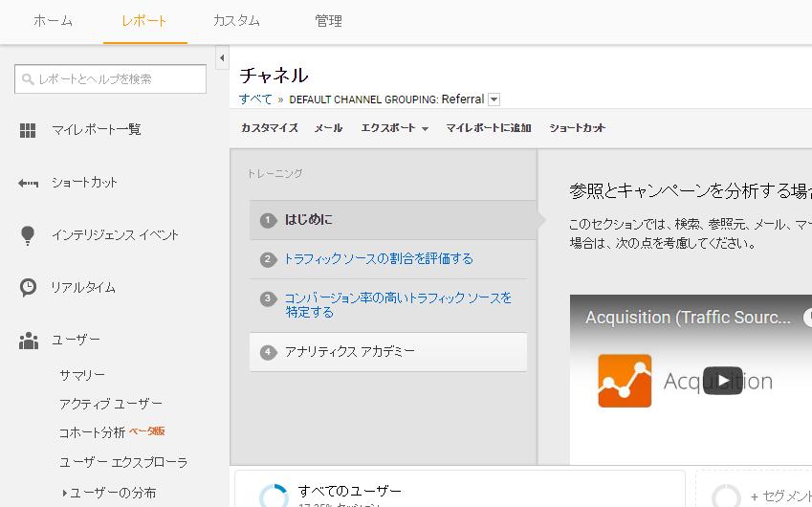Click the orange Analytics logo in the video
This screenshot has width=812, height=507.
(625, 381)
